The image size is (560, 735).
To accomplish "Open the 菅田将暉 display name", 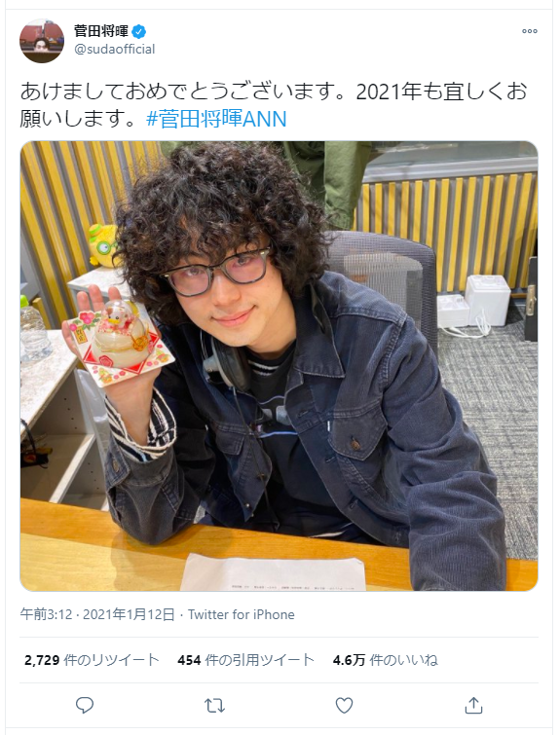I will click(101, 31).
